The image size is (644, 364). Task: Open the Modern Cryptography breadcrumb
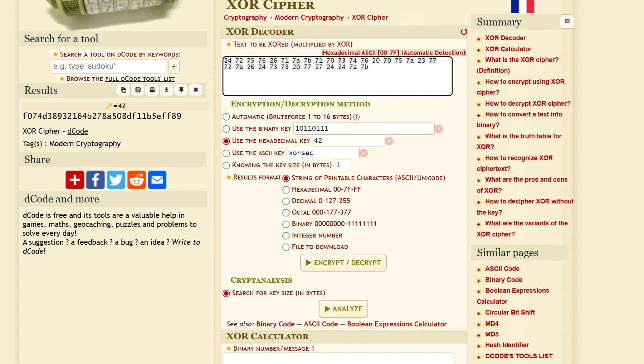(x=309, y=18)
